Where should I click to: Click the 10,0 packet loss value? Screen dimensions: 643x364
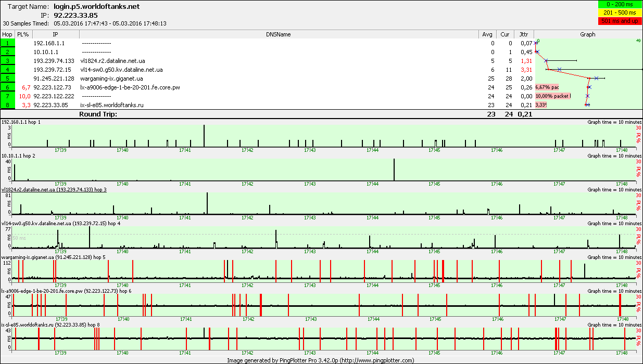click(x=24, y=96)
